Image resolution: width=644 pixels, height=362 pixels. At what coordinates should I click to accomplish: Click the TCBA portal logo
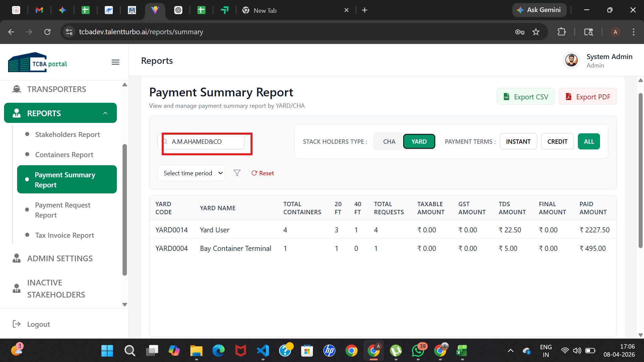38,62
